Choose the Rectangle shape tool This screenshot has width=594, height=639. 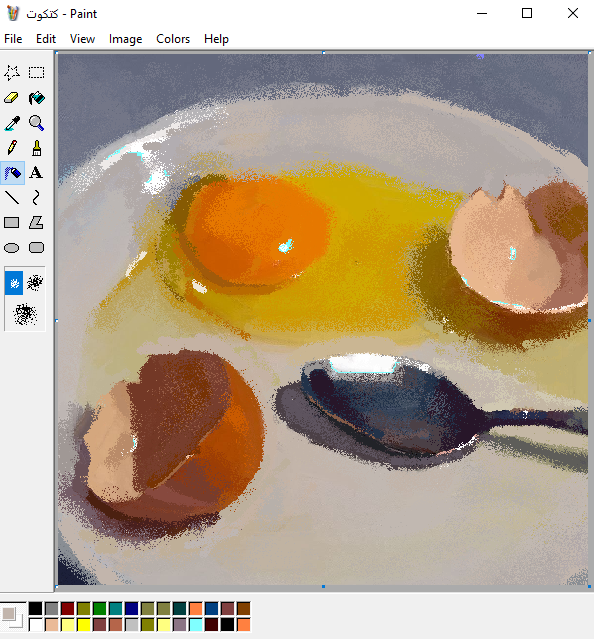coord(12,223)
